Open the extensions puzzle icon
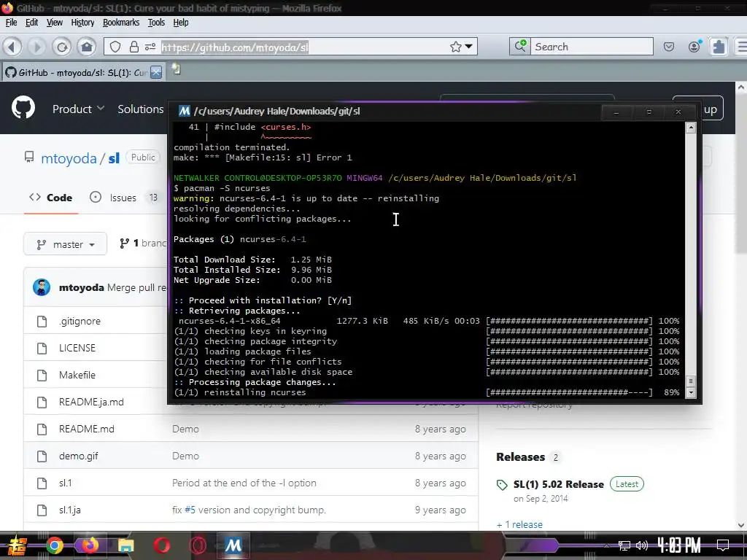The height and width of the screenshot is (560, 747). coord(719,46)
